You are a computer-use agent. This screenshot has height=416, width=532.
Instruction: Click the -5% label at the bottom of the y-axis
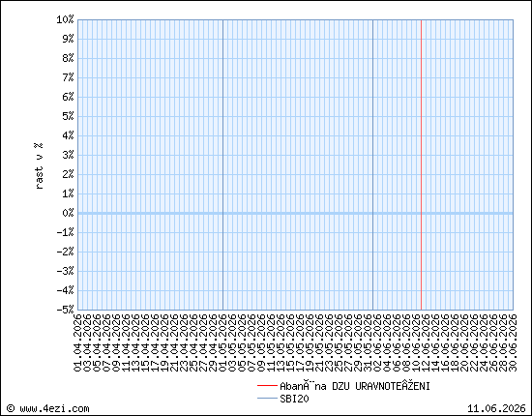click(65, 310)
